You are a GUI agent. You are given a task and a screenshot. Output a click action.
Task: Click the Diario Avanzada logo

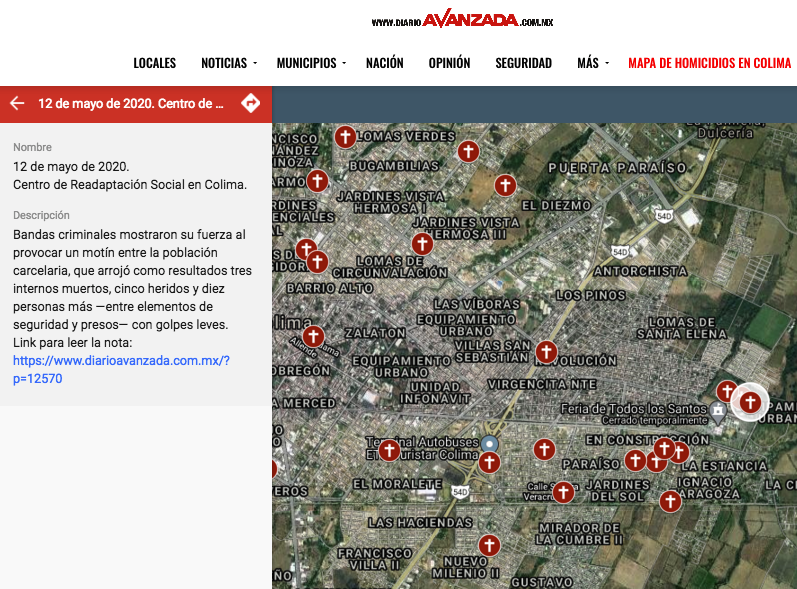(462, 20)
